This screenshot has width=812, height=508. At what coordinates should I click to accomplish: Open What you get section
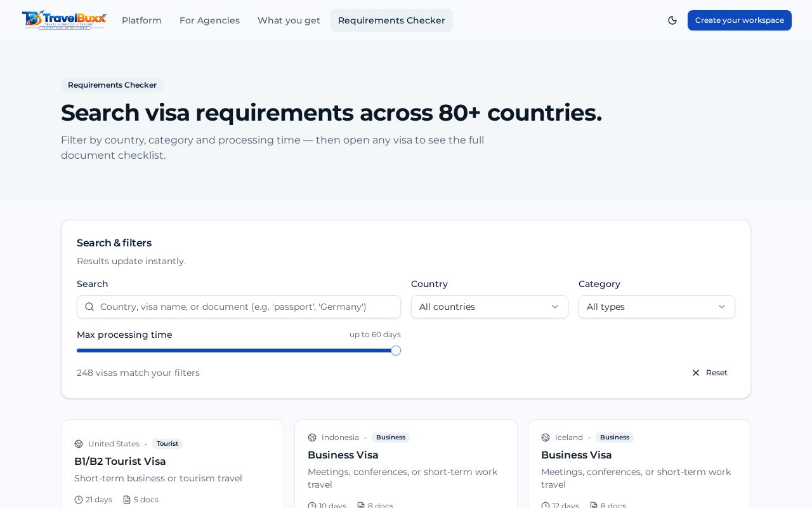pos(289,20)
